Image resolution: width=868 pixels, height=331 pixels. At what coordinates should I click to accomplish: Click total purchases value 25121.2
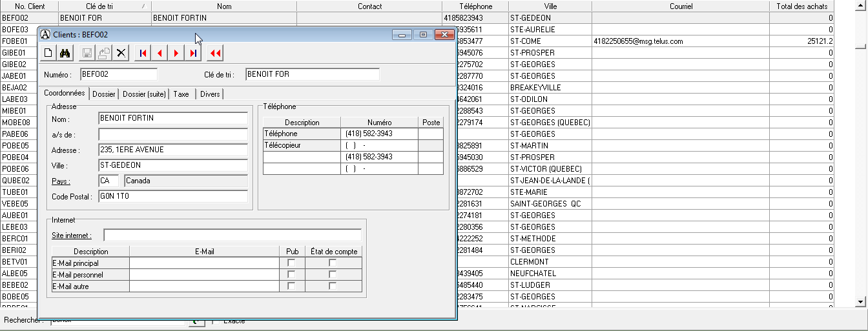[x=802, y=41]
